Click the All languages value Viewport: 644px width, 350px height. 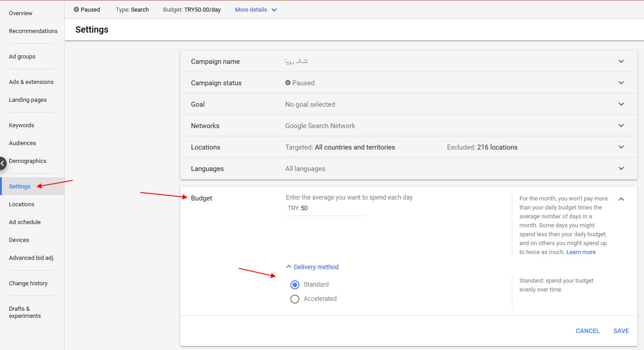(305, 169)
